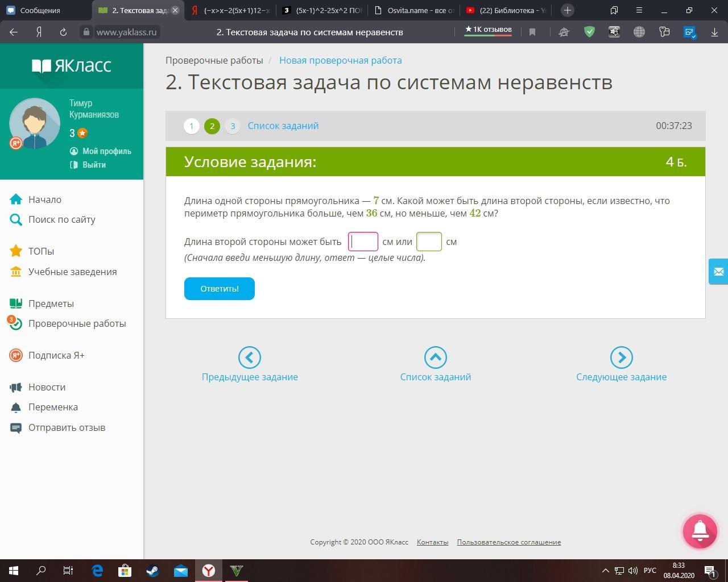Switch the РУС keyboard language indicator
This screenshot has width=728, height=582.
(x=650, y=571)
